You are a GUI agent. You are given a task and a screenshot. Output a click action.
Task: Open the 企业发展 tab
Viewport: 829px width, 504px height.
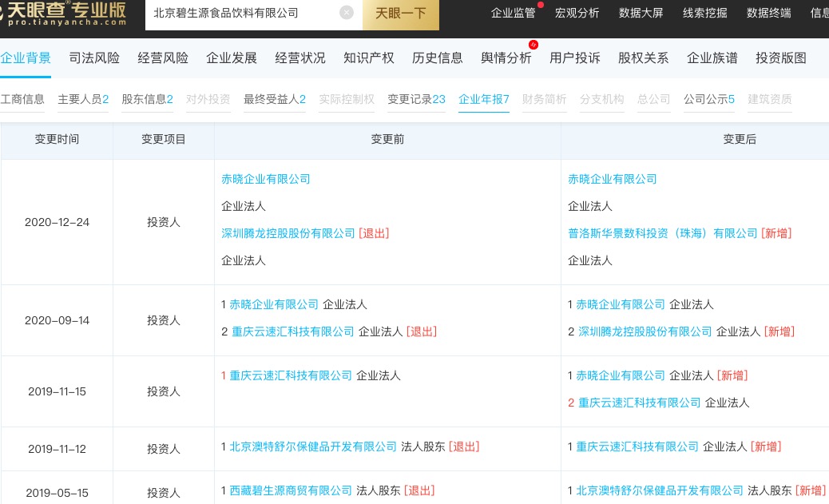(232, 58)
